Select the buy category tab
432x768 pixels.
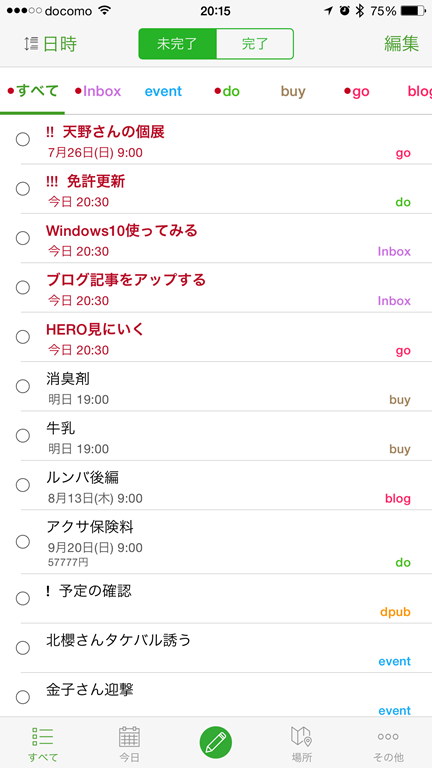[293, 91]
